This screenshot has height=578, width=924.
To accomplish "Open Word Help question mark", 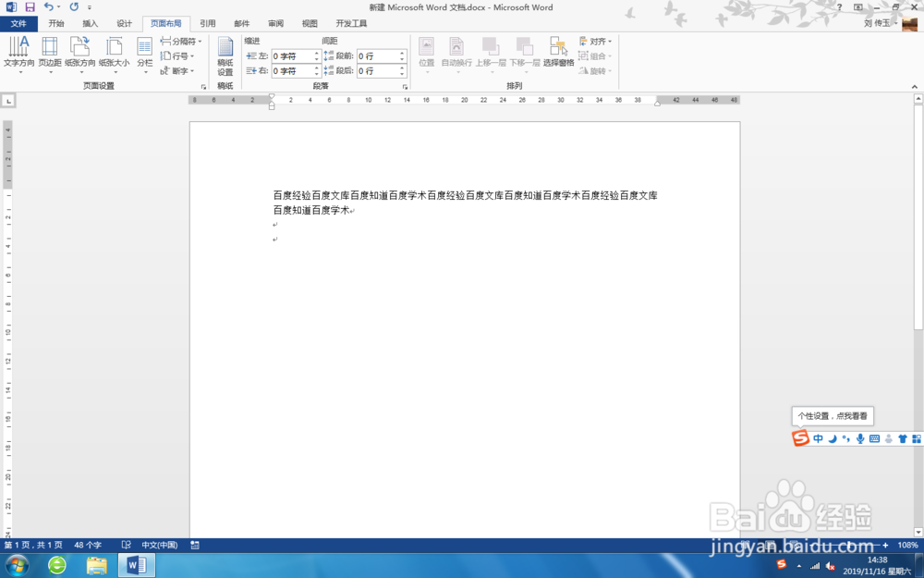I will point(839,7).
